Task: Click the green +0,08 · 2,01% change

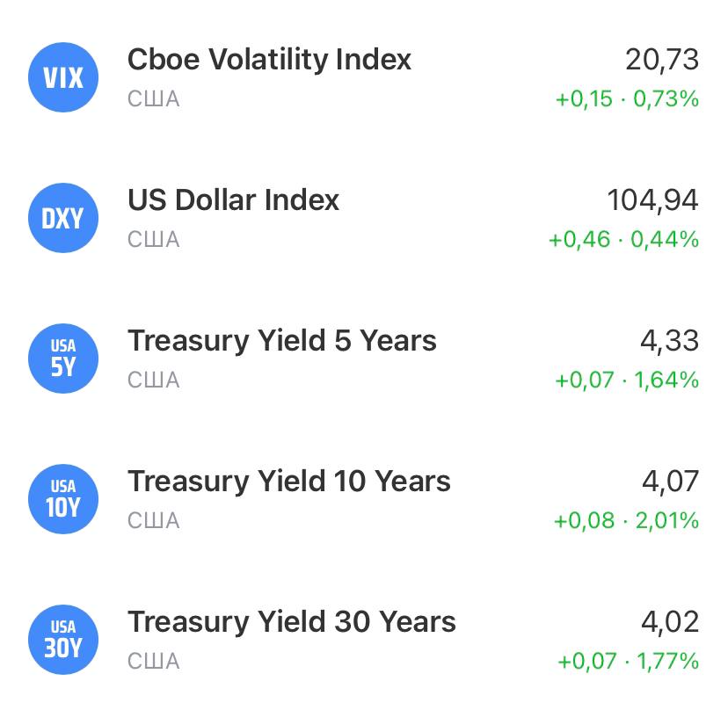Action: [x=626, y=521]
